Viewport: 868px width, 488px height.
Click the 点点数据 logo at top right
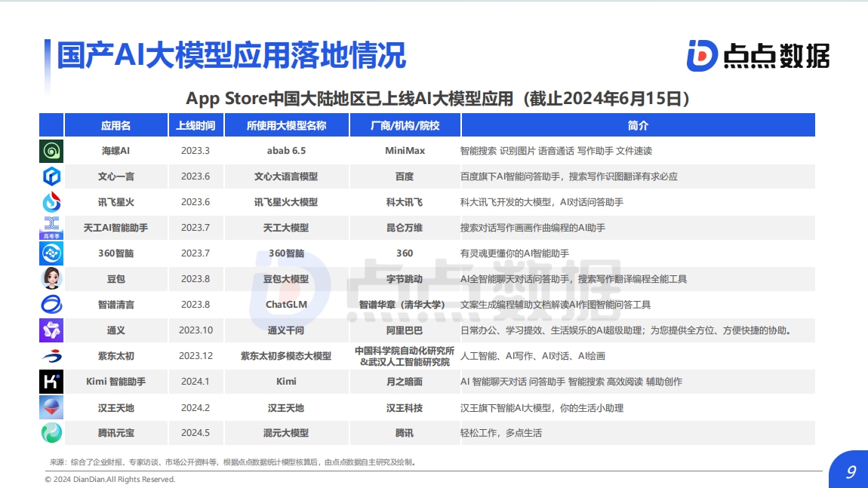tap(758, 55)
